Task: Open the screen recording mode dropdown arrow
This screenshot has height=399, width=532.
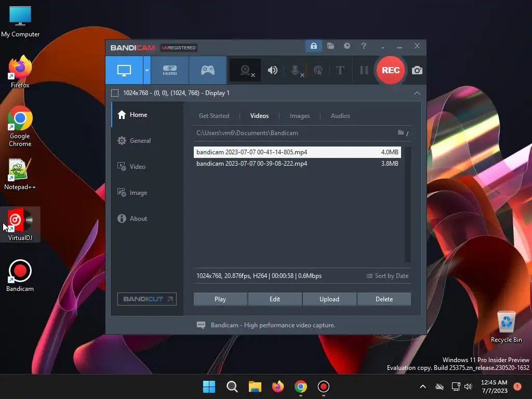Action: tap(147, 70)
